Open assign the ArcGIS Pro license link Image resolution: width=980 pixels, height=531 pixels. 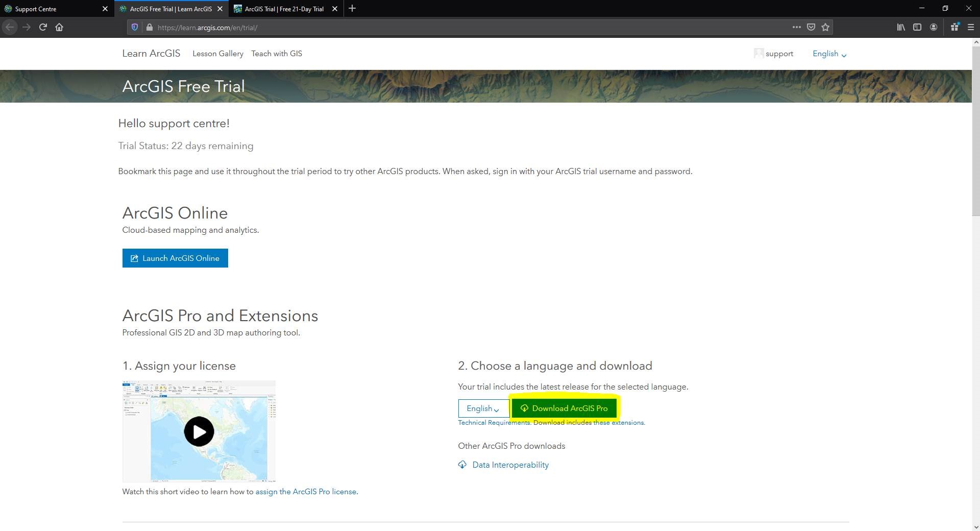coord(306,492)
